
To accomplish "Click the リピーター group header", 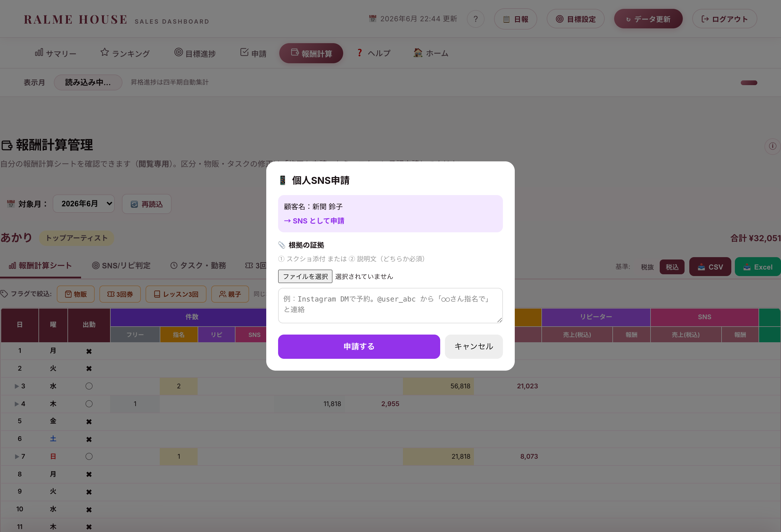I will point(596,317).
